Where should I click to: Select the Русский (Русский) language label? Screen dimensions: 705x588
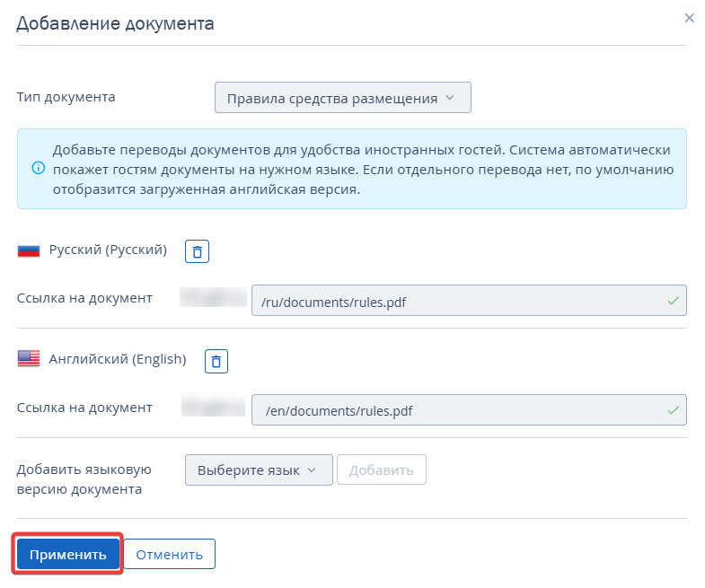[108, 250]
